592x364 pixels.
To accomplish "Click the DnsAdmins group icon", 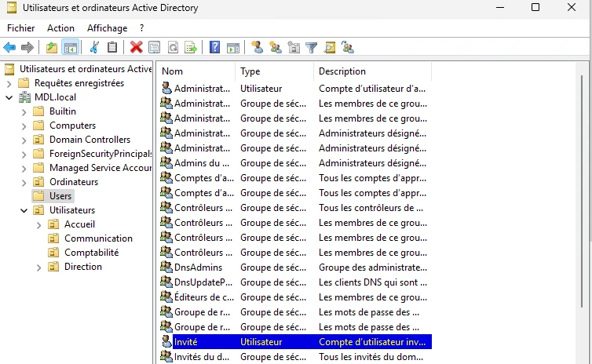I will pyautogui.click(x=166, y=267).
